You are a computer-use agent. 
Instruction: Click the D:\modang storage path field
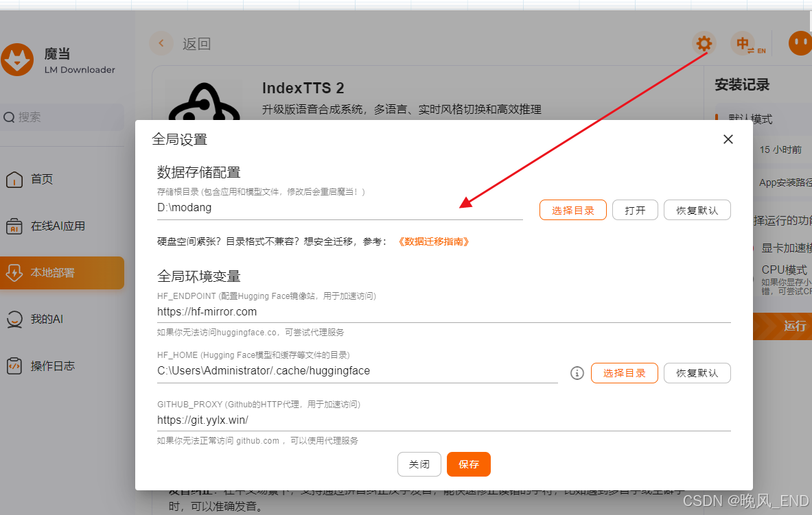pos(340,208)
